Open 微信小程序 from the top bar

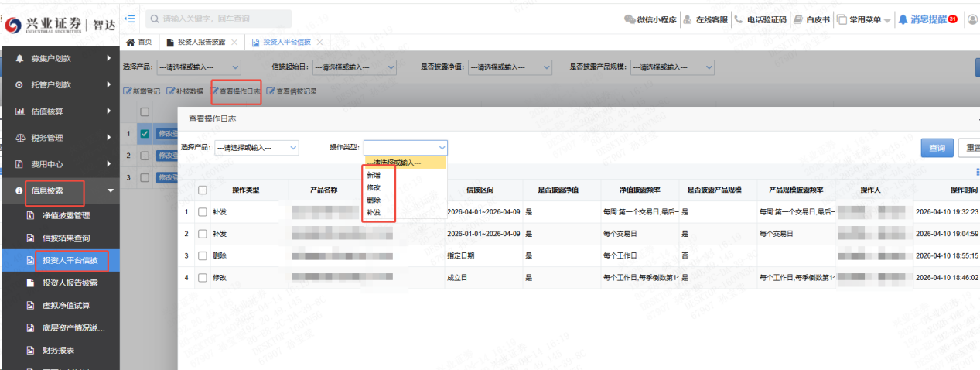pyautogui.click(x=650, y=19)
